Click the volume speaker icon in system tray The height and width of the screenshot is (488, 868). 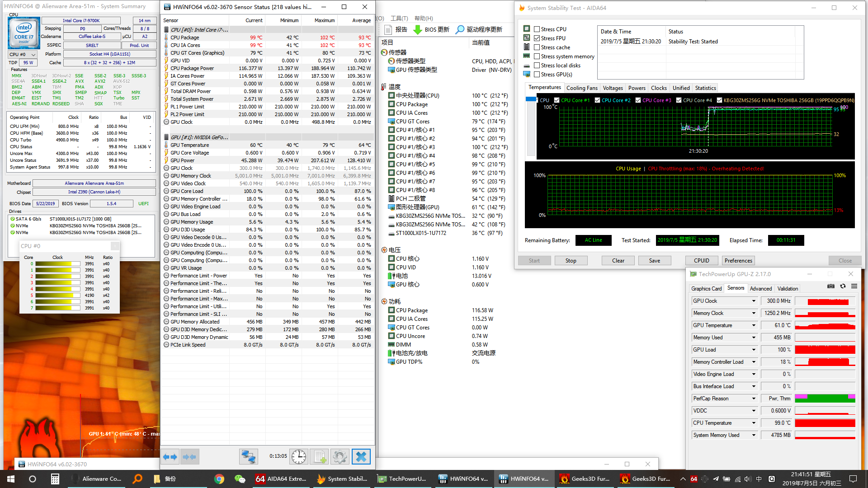(748, 479)
